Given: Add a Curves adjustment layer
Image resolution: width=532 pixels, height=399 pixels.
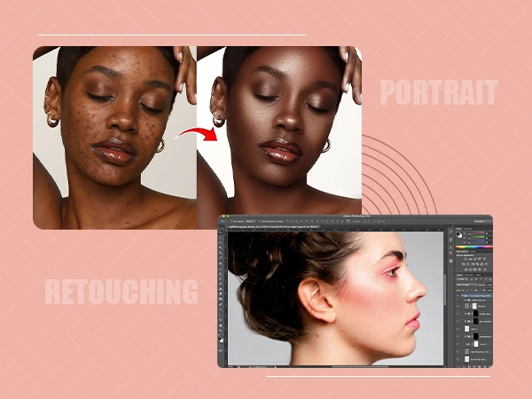Looking at the screenshot, I should point(475,259).
